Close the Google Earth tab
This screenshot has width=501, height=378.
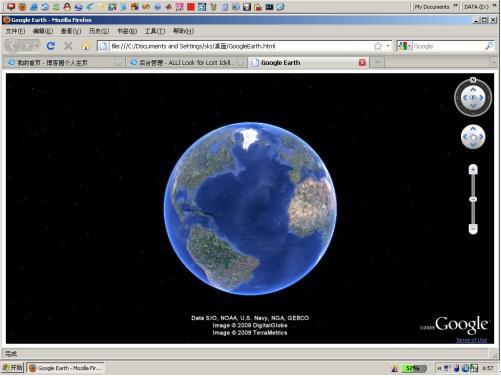pyautogui.click(x=362, y=63)
